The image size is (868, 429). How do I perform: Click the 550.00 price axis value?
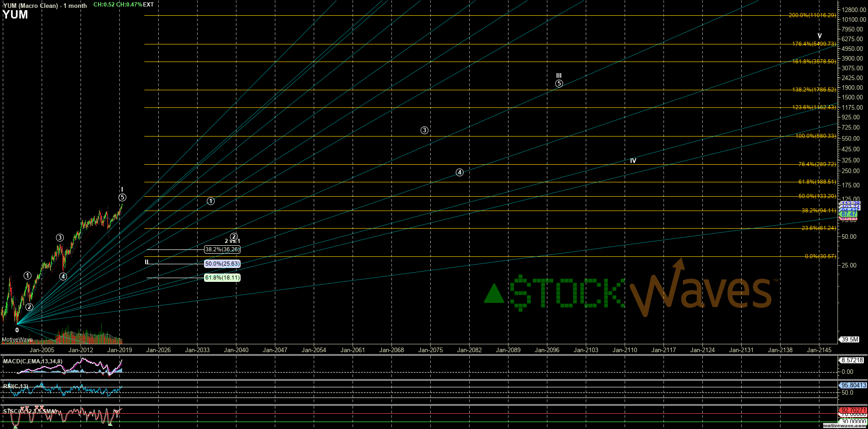(x=851, y=138)
